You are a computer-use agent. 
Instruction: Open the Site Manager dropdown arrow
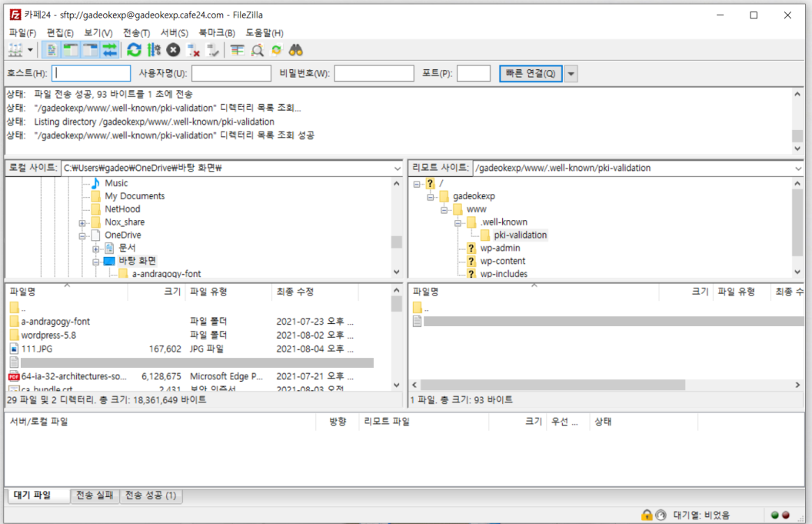[30, 50]
